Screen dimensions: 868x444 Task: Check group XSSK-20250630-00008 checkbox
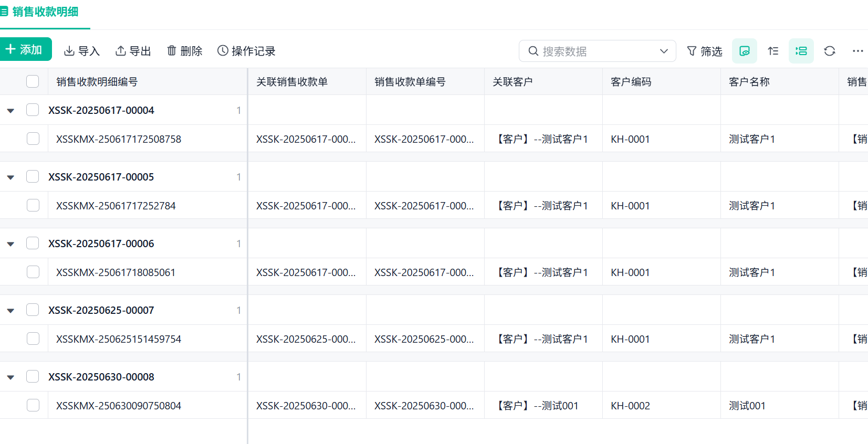click(x=33, y=376)
